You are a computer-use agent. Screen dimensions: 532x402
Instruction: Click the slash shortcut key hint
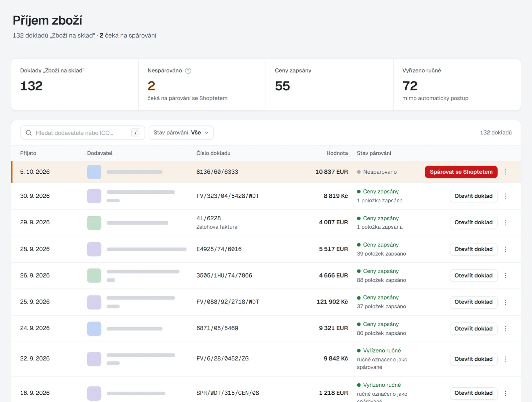pyautogui.click(x=136, y=133)
